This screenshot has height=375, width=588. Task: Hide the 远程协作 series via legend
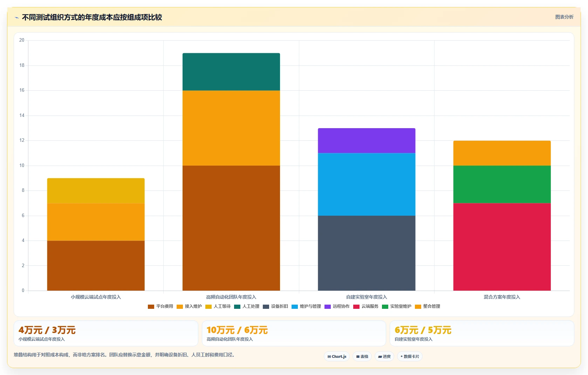click(337, 307)
